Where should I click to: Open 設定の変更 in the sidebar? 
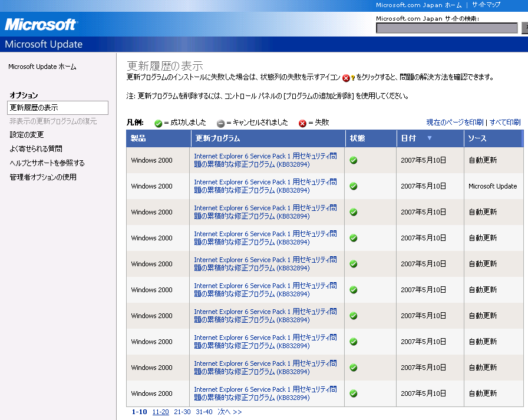click(x=27, y=135)
